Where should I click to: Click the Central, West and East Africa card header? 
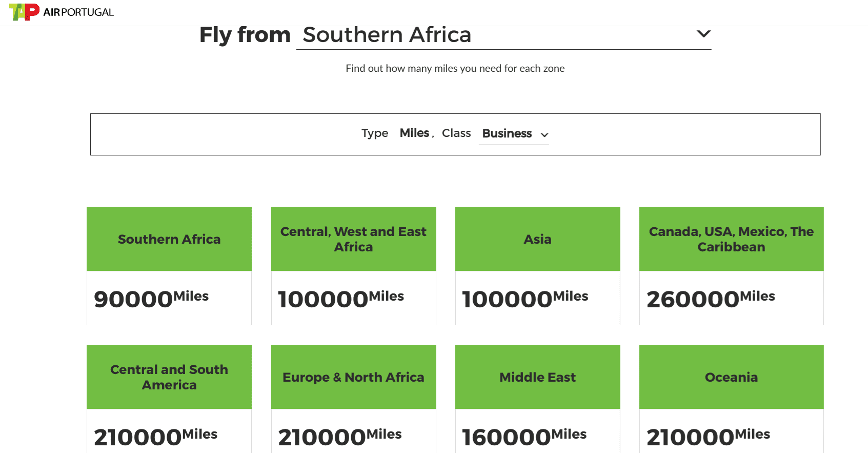353,239
